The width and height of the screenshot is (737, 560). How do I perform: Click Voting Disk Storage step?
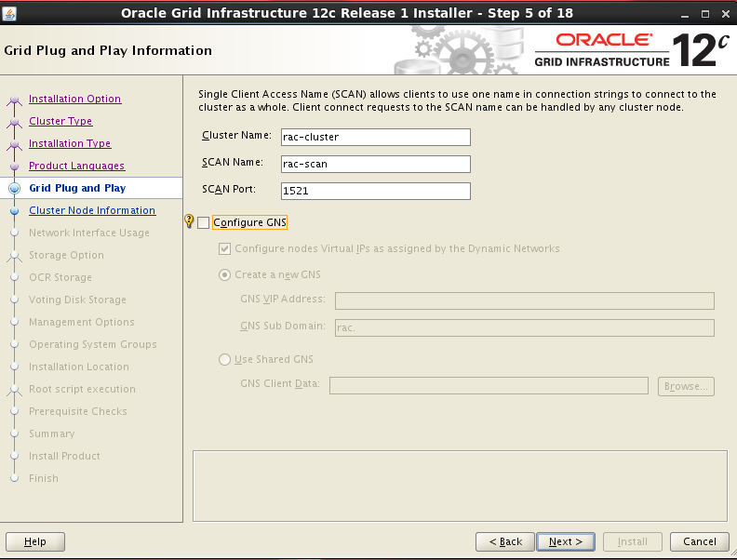pyautogui.click(x=77, y=300)
